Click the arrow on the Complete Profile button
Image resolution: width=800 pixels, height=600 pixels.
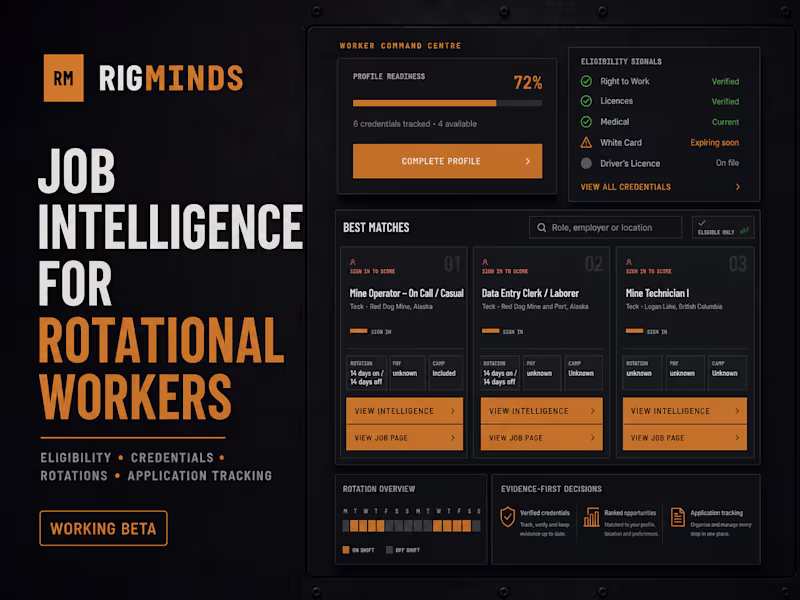528,161
